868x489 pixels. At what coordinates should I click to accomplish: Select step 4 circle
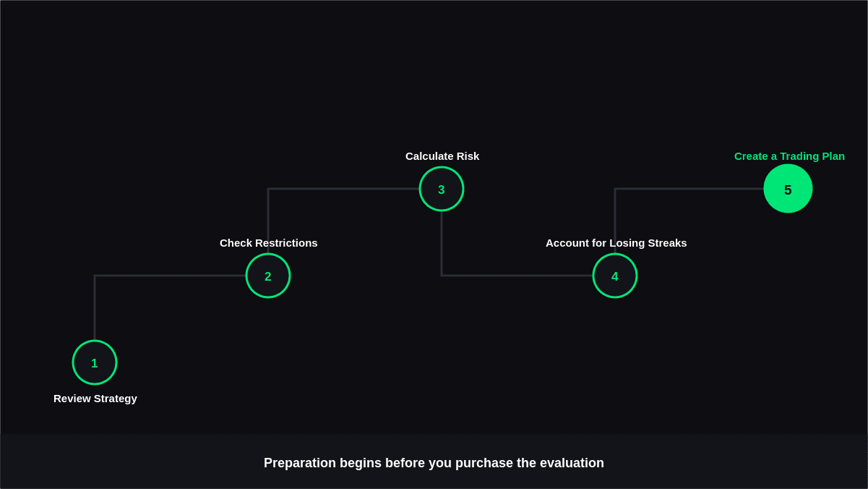[615, 276]
